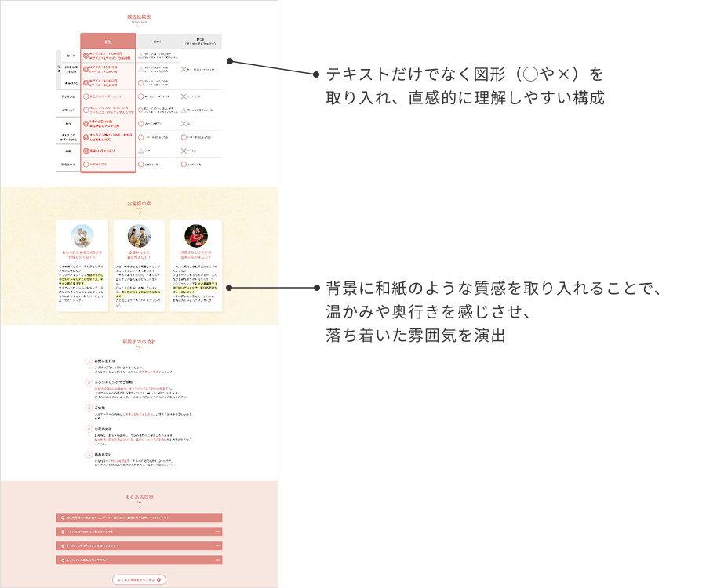This screenshot has height=588, width=706.
Task: Click the 利用までの流れ section heading
Action: click(139, 342)
